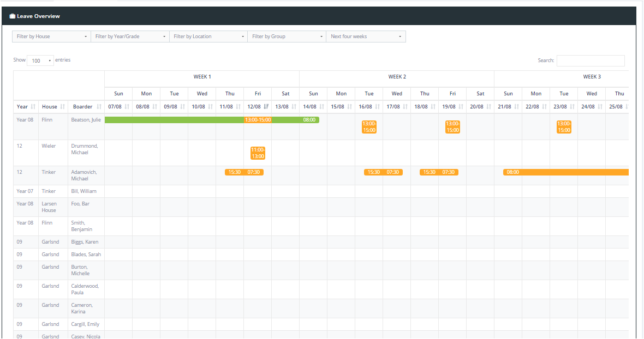Click the sort icon next to 23/08
Screen dimensions: 644x339
tap(572, 107)
